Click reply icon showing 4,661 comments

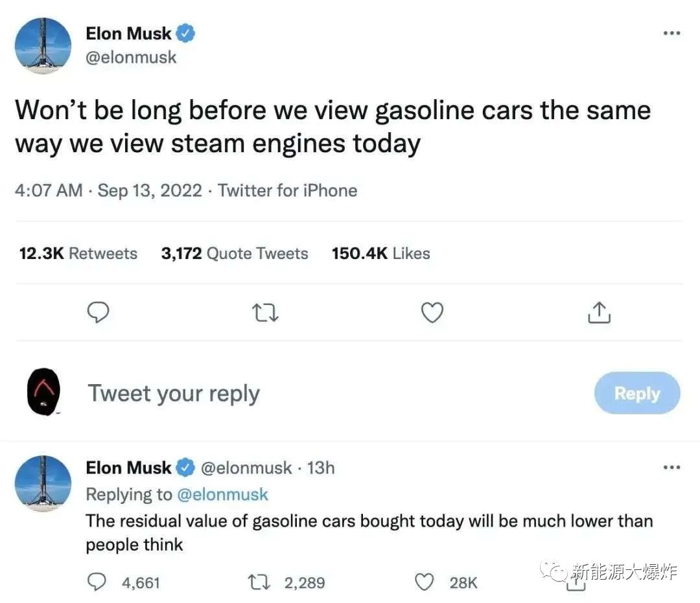coord(97,582)
